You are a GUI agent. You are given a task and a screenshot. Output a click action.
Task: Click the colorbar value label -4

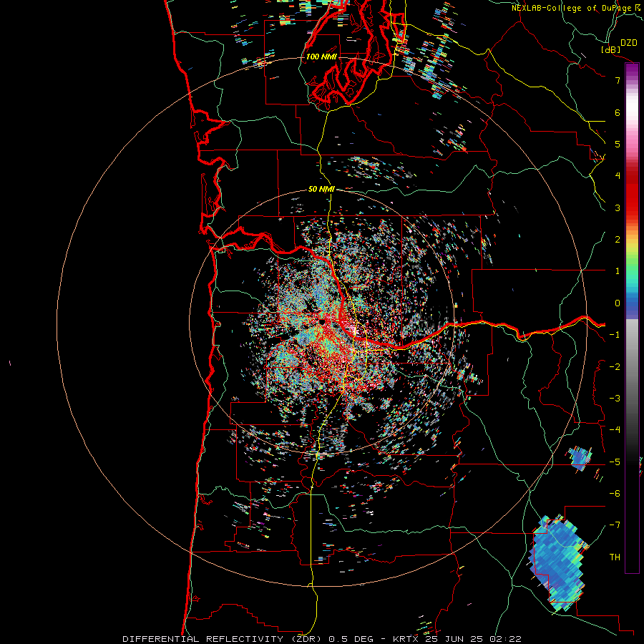click(615, 429)
